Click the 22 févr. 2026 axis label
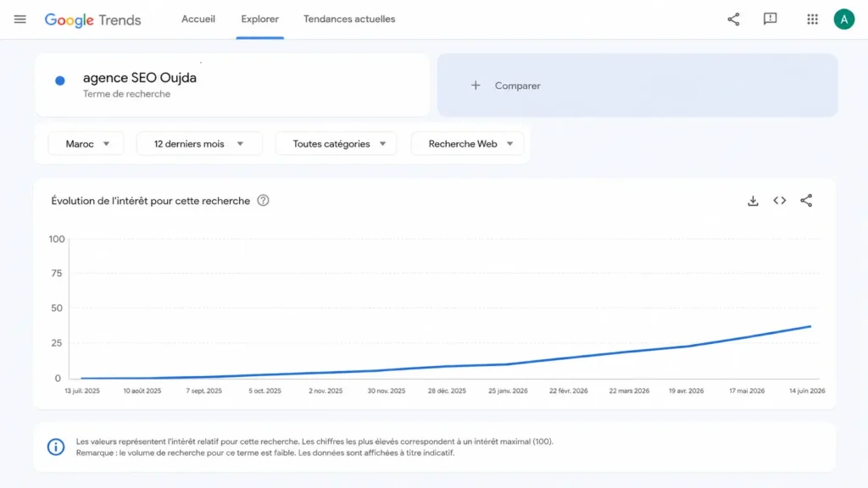868x488 pixels. 569,391
